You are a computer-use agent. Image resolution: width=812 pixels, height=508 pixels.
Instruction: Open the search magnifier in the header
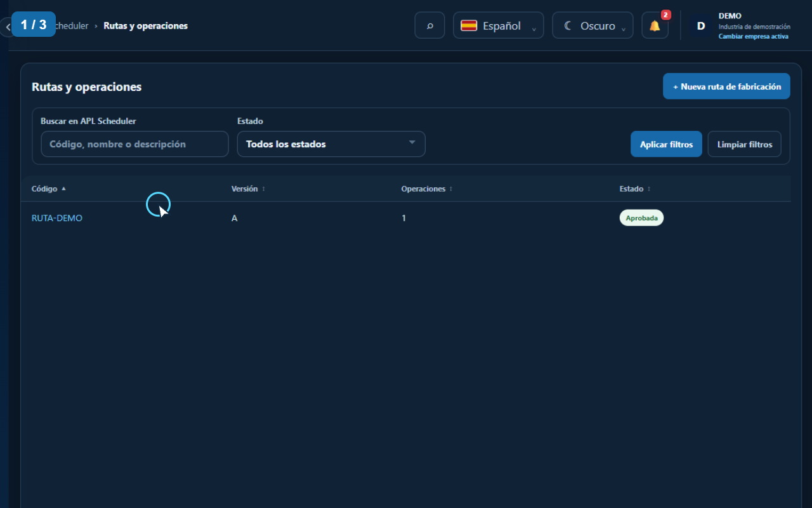tap(429, 25)
